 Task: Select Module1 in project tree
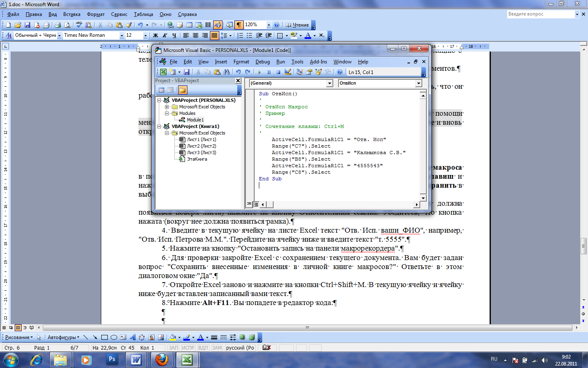pyautogui.click(x=195, y=120)
